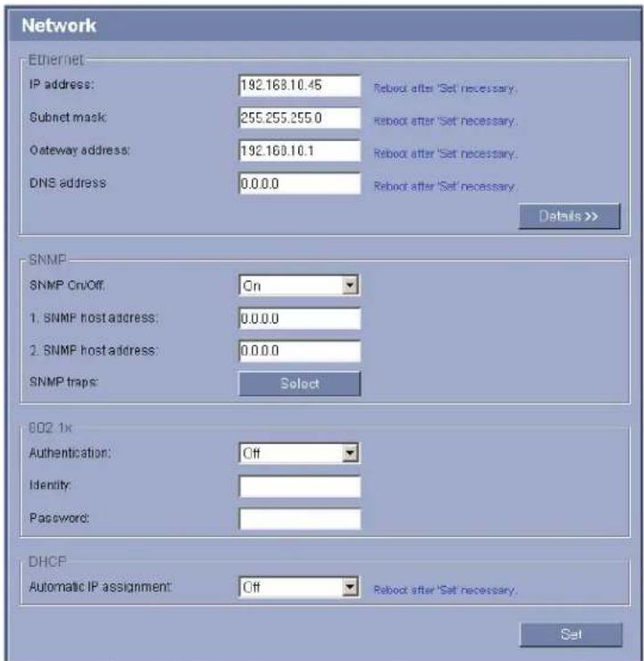Click the Identity input field
644x661 pixels.
click(x=299, y=487)
